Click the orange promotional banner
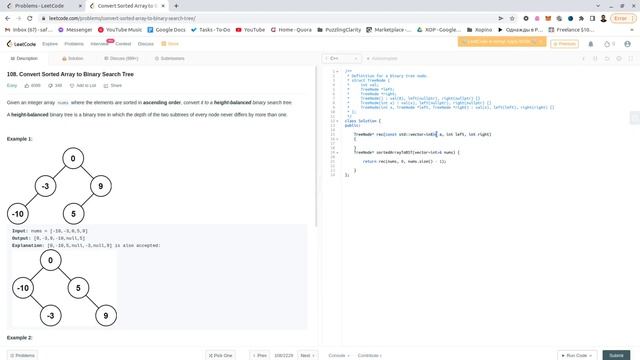The height and width of the screenshot is (360, 640). (x=502, y=42)
